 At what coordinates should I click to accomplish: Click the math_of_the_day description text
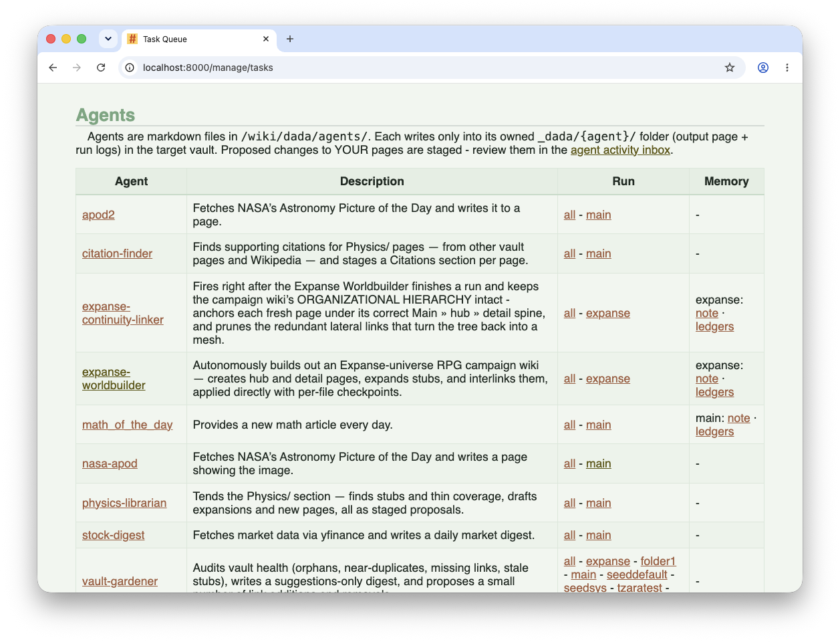click(x=293, y=425)
